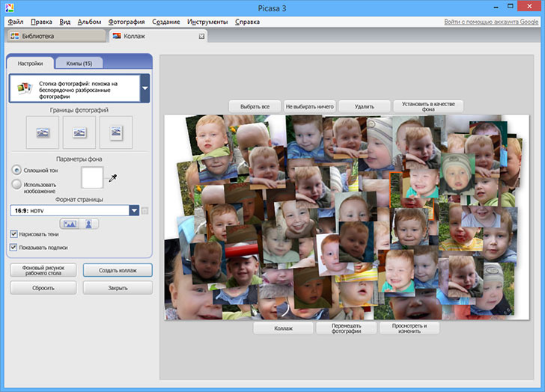Click the Закрыть button
This screenshot has width=545, height=392.
(x=118, y=288)
